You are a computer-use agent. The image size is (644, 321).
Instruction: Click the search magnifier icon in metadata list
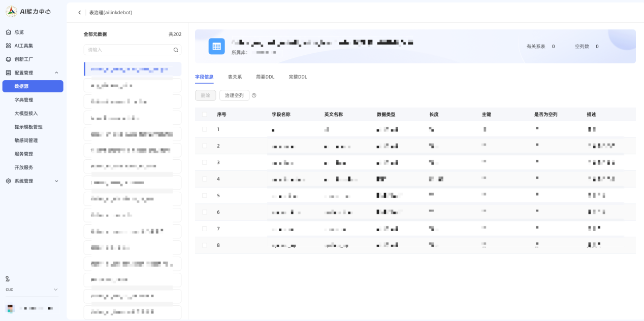tap(176, 50)
